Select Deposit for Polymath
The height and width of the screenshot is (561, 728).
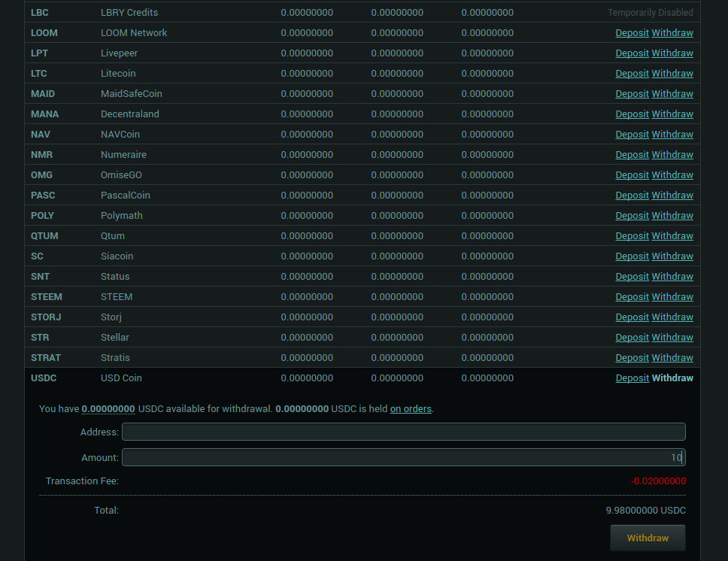(632, 216)
